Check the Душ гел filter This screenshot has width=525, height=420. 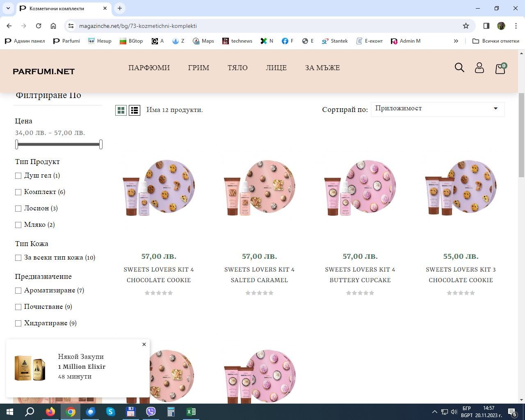pos(18,176)
